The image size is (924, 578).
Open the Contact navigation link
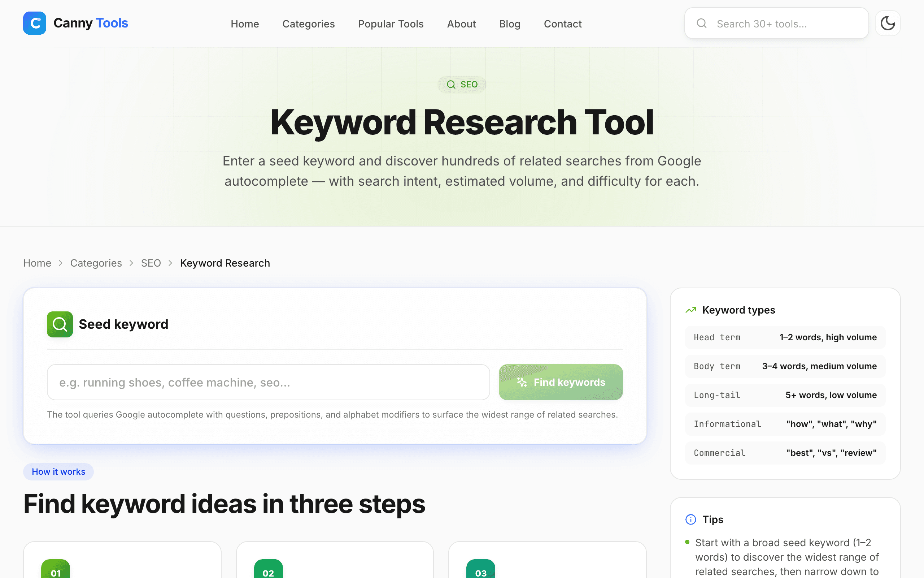tap(562, 24)
